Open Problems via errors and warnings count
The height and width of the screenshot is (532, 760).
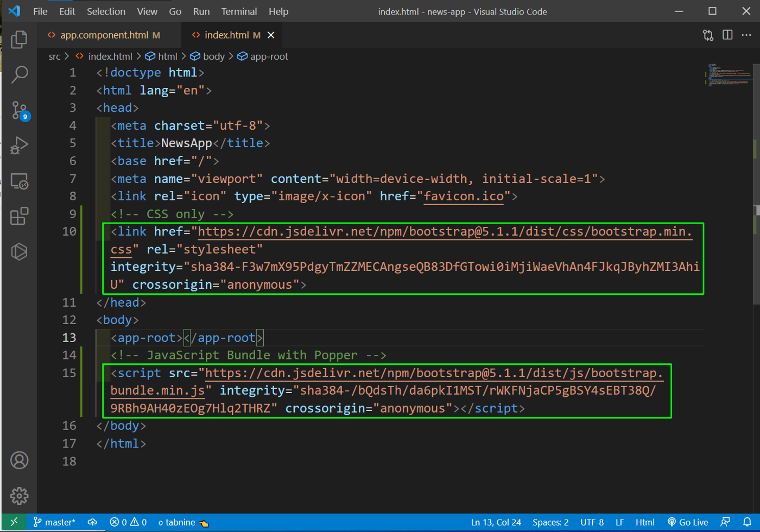pos(128,522)
